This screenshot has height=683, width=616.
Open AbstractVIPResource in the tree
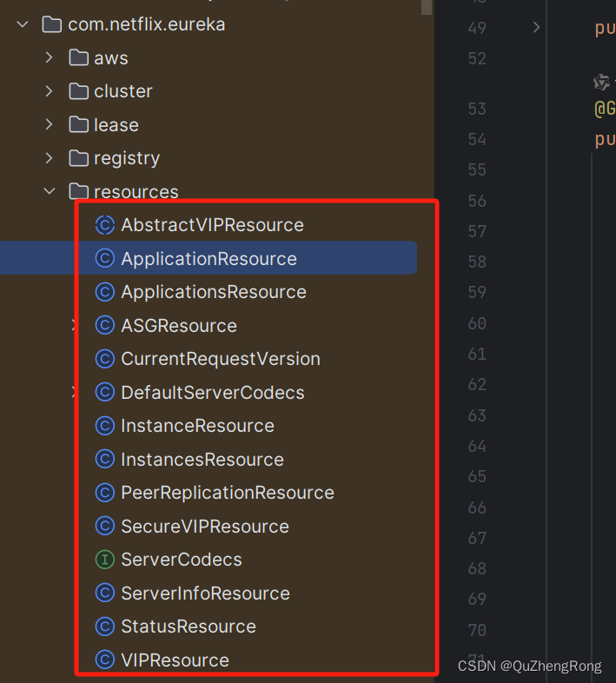212,225
